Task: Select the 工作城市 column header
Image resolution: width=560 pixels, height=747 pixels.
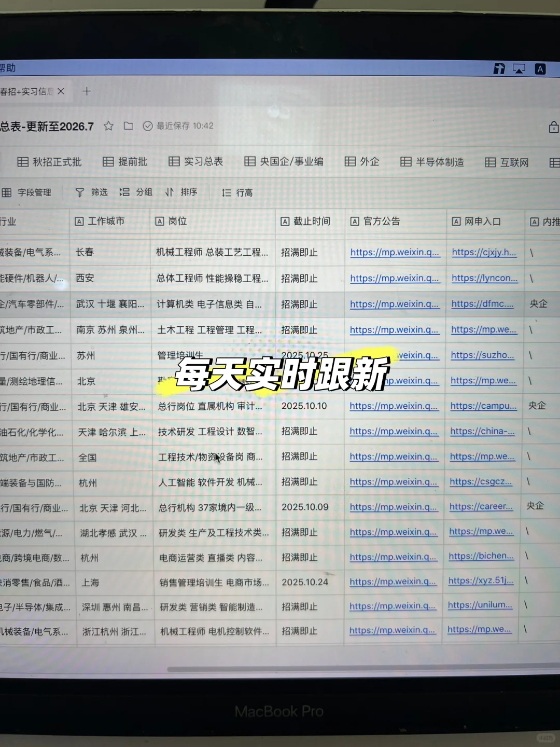Action: [x=109, y=222]
